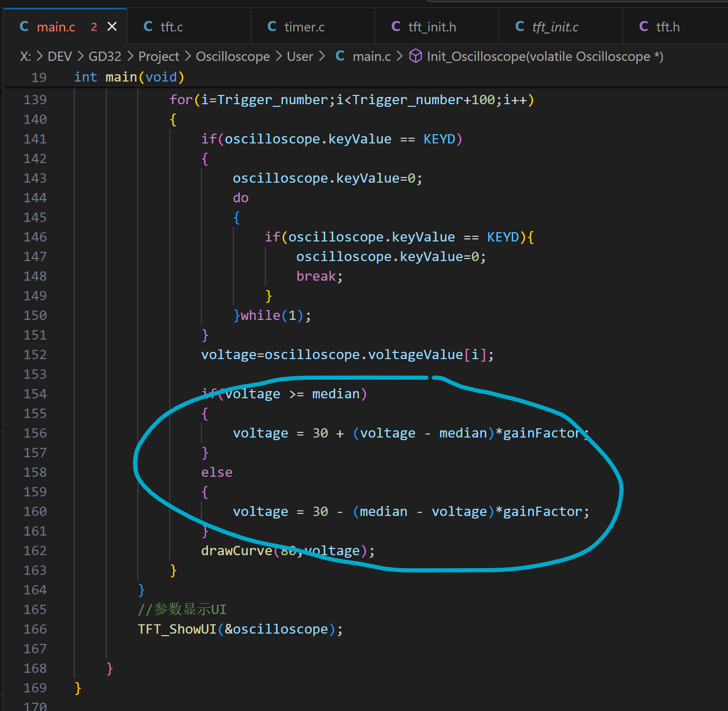Jump to sticky scroll line int main(void)
Viewport: 728px width, 711px height.
(129, 77)
